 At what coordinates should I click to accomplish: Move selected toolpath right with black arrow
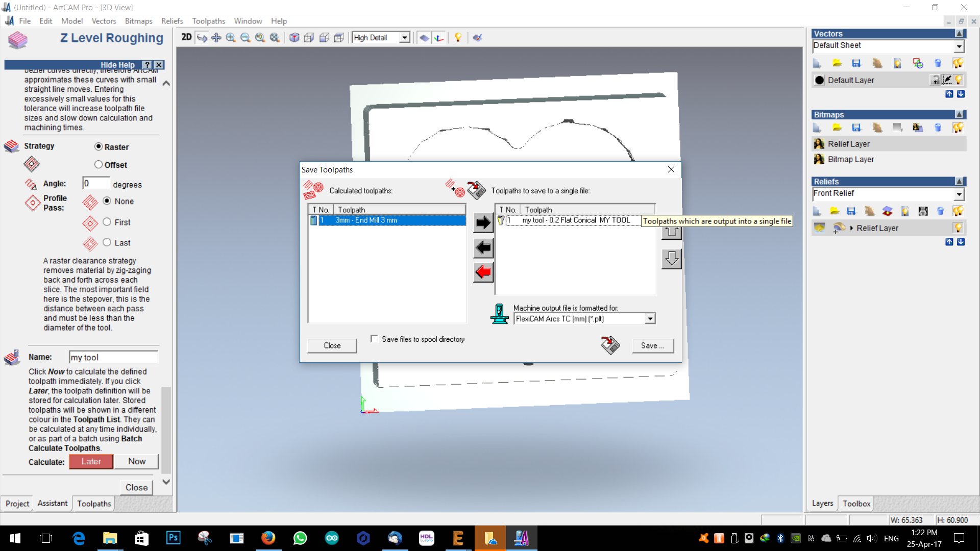coord(483,222)
